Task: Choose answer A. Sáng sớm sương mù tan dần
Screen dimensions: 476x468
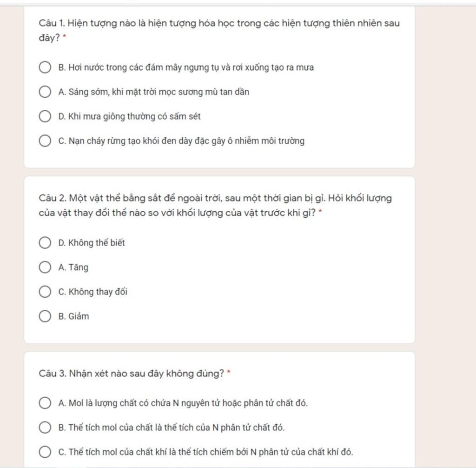Action: [x=45, y=92]
